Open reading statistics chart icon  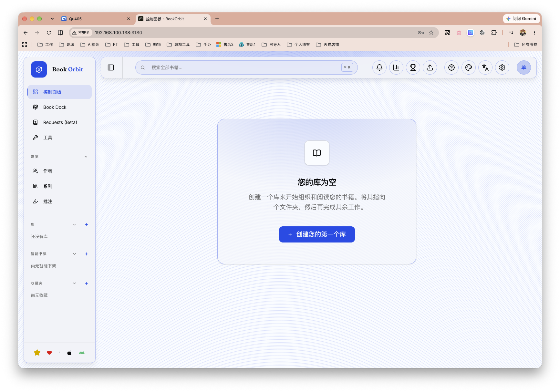pos(396,67)
